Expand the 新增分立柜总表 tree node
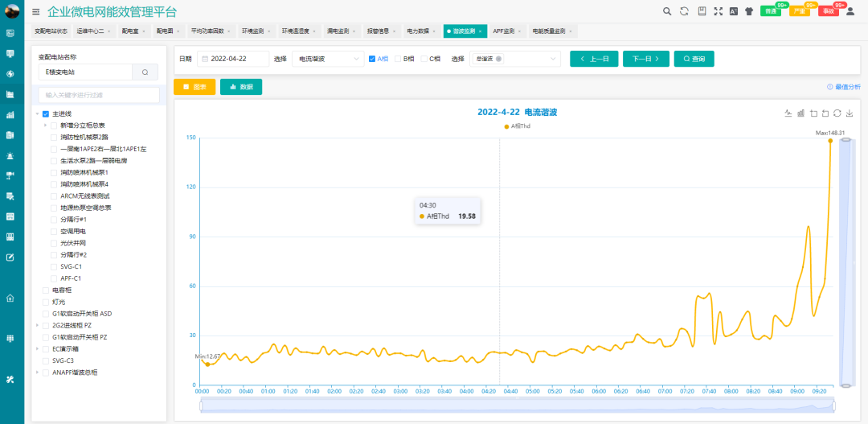 45,126
